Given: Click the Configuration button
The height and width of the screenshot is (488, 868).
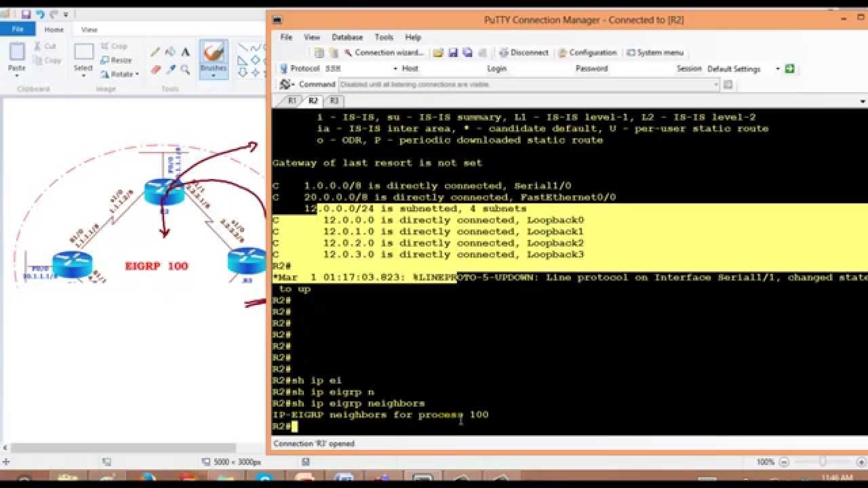Looking at the screenshot, I should tap(587, 52).
